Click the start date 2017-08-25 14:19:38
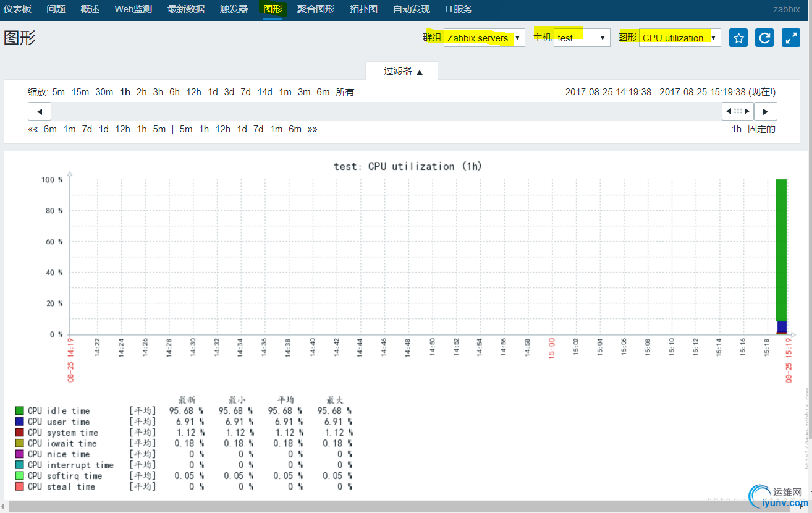The height and width of the screenshot is (513, 812). pos(609,92)
